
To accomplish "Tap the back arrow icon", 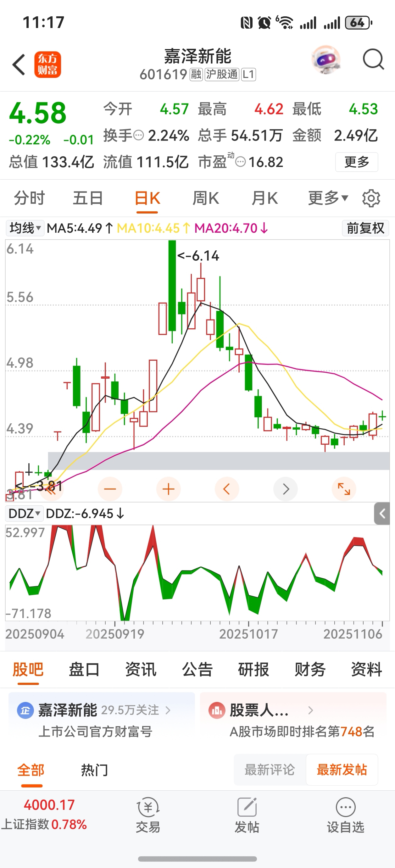I will point(19,64).
